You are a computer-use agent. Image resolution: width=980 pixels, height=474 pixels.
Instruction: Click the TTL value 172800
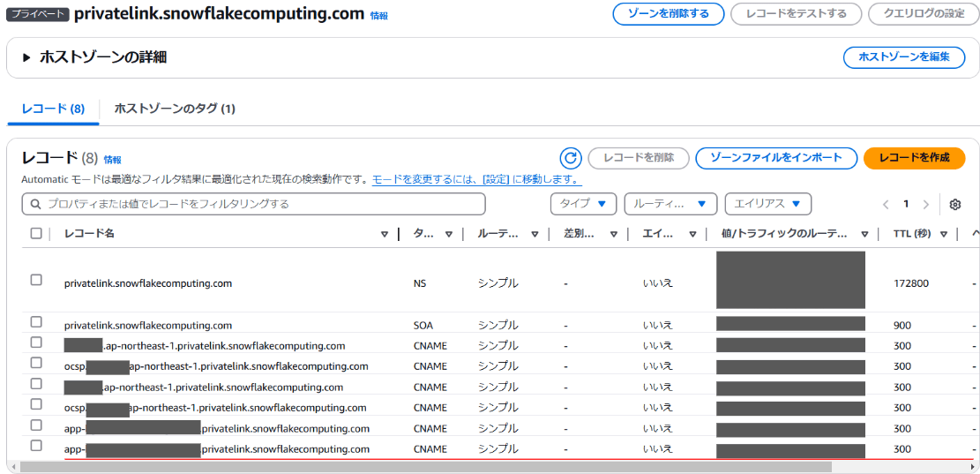[911, 283]
